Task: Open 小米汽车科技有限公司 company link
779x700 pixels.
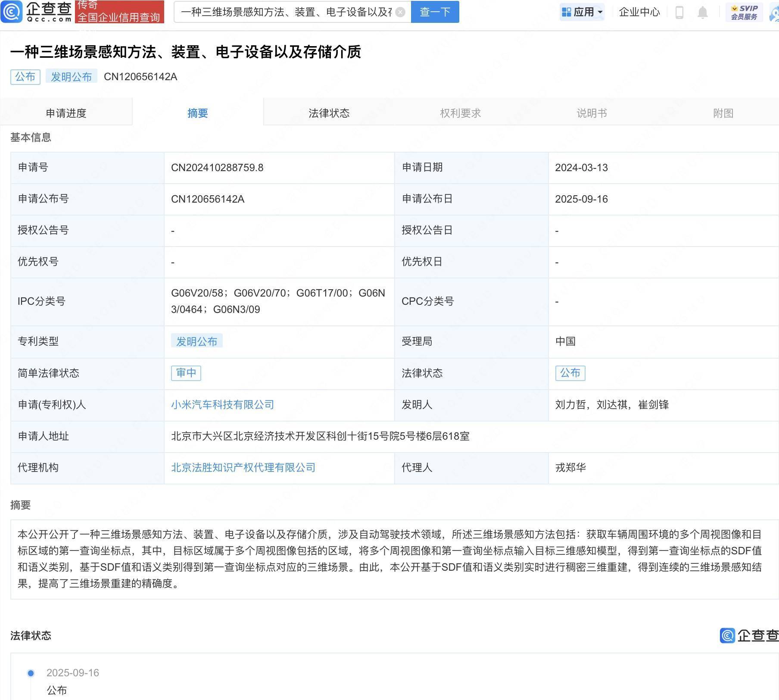Action: pos(222,404)
